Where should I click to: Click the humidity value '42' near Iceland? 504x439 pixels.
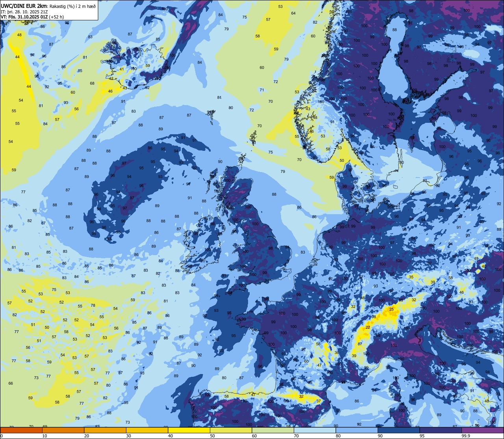tap(111, 78)
